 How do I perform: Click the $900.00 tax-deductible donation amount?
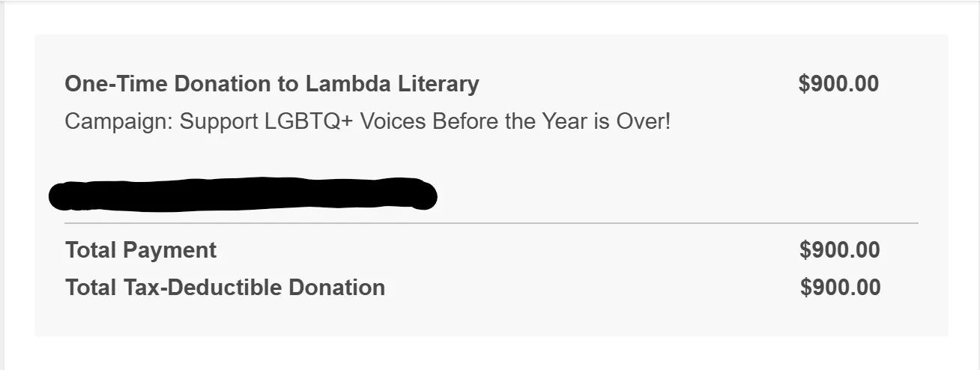[x=840, y=288]
